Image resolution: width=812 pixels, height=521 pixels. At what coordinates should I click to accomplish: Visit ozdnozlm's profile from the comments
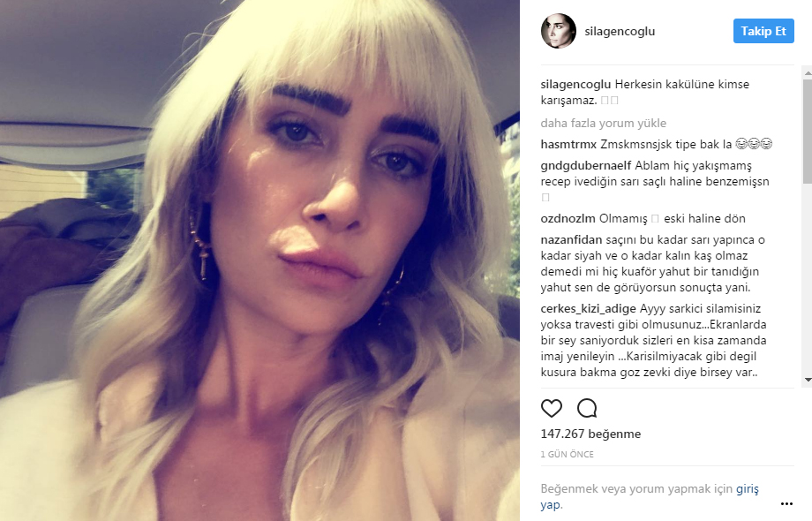pyautogui.click(x=568, y=218)
